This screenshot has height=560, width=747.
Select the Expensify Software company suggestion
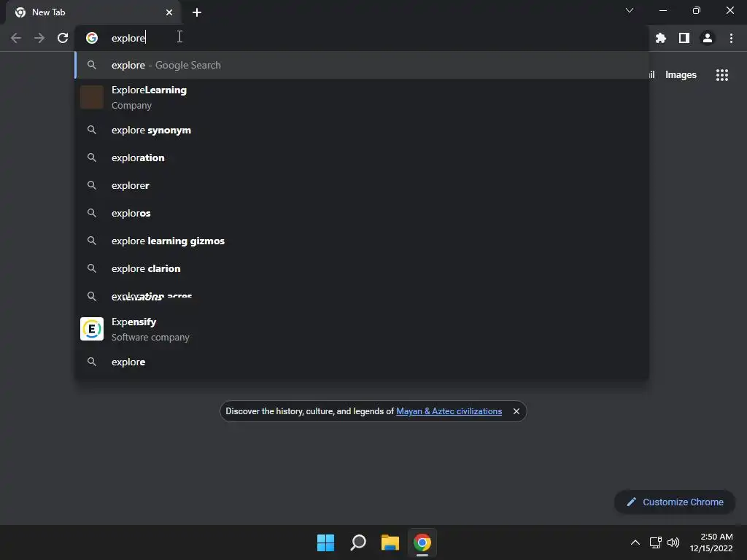(x=362, y=329)
